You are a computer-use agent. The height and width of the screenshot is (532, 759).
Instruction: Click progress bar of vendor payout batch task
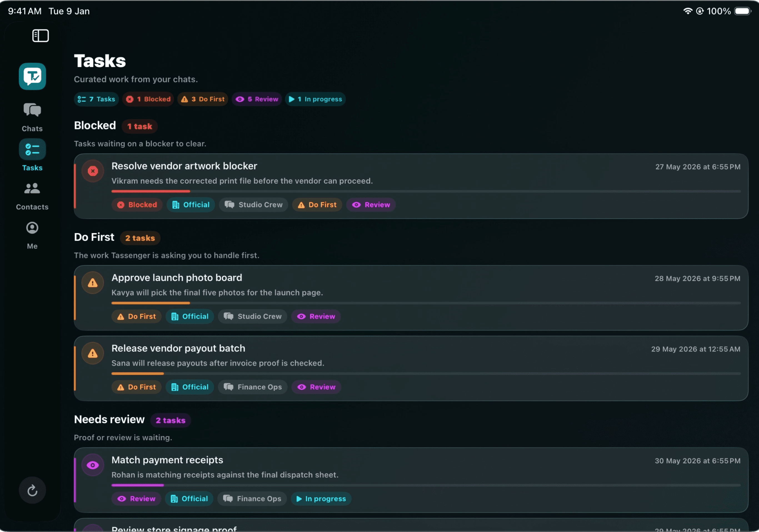426,374
